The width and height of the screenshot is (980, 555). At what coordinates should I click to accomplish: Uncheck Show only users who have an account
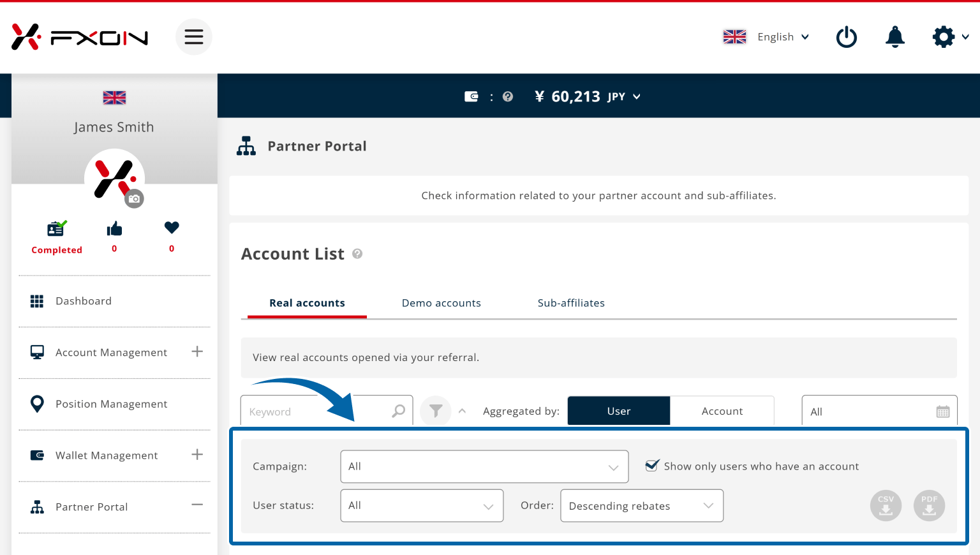(652, 466)
